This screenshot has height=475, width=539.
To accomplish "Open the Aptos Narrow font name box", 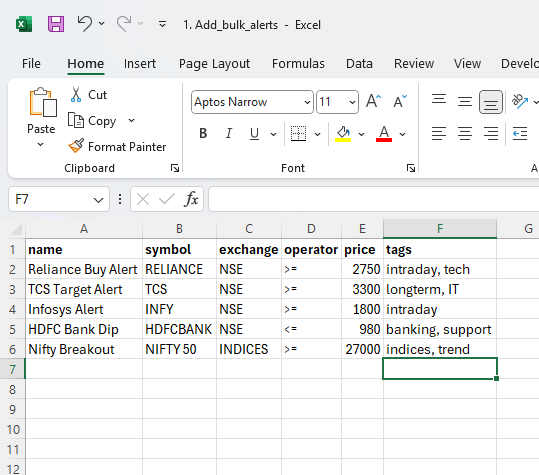I will tap(252, 102).
